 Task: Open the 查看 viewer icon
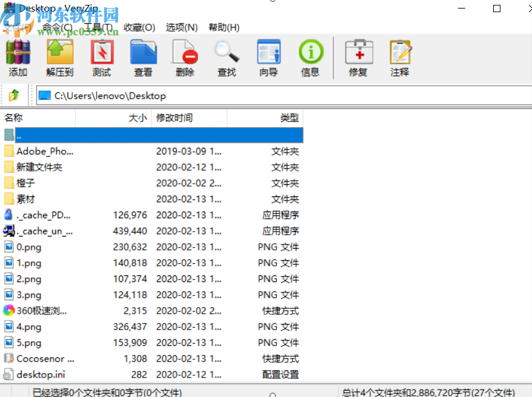click(x=143, y=55)
